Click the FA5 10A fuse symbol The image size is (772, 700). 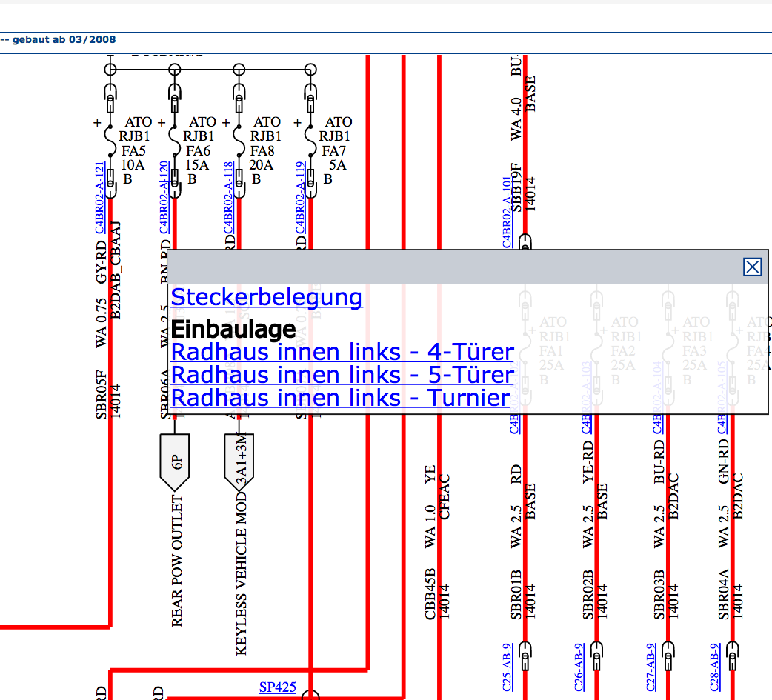pyautogui.click(x=110, y=137)
